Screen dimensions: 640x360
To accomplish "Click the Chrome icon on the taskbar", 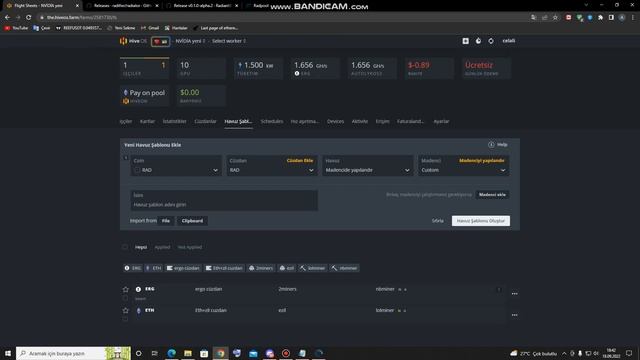I will [x=220, y=353].
